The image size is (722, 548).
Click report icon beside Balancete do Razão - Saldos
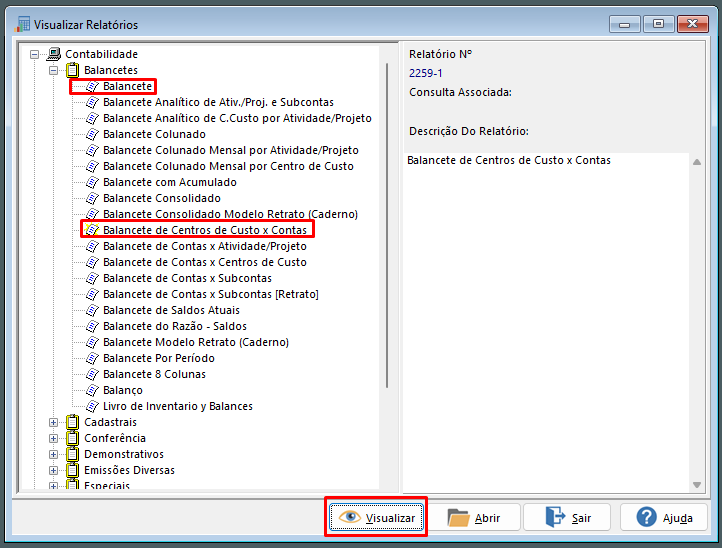92,326
